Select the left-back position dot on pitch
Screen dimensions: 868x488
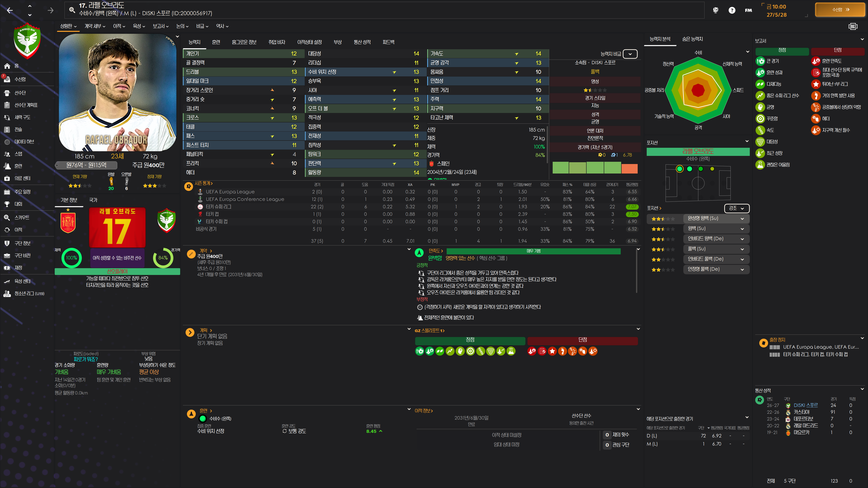click(679, 169)
